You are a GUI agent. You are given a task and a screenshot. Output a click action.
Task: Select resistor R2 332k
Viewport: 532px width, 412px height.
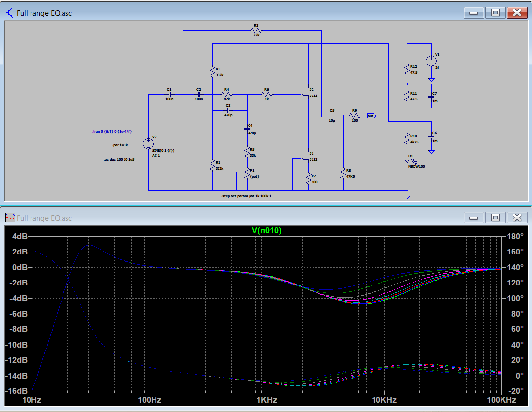tap(213, 165)
